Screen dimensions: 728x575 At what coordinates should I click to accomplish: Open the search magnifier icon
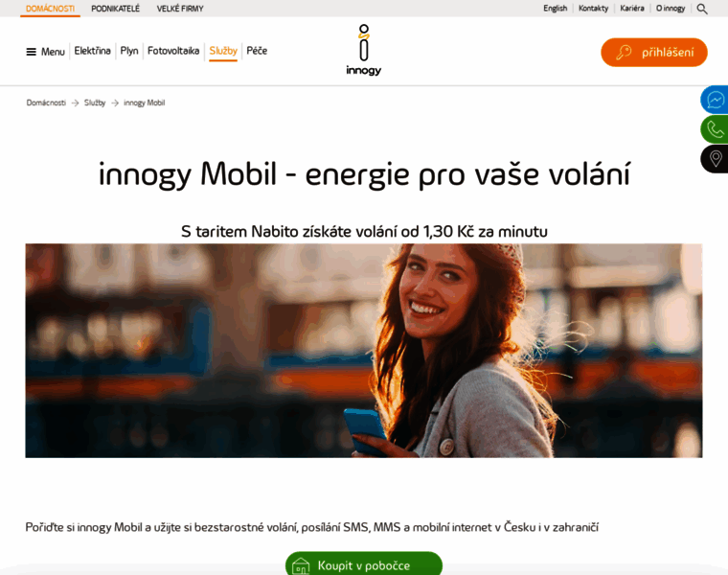coord(702,9)
